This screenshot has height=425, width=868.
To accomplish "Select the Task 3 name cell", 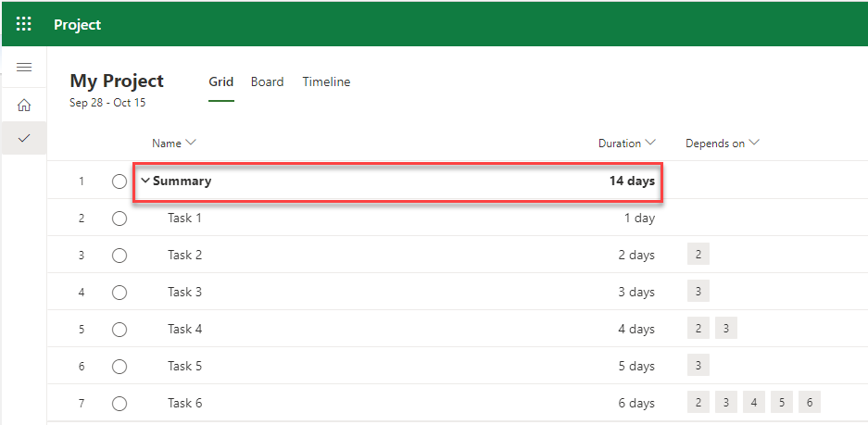I will point(185,293).
